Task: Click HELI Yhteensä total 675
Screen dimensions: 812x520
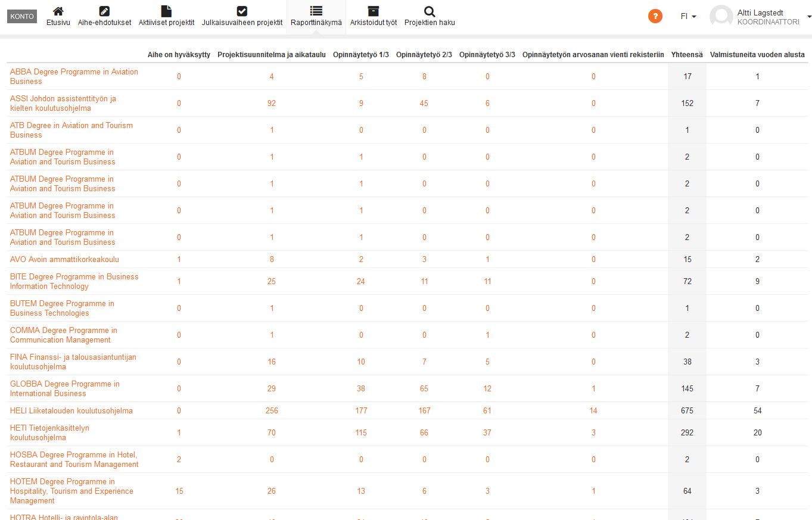Action: point(687,410)
